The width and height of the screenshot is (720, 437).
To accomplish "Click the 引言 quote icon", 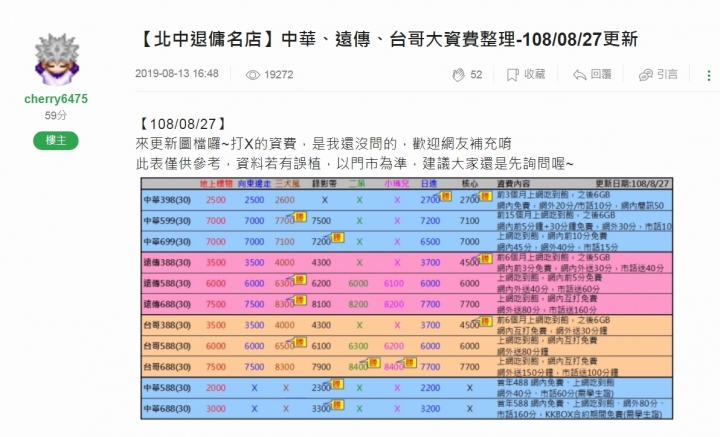I will click(646, 75).
